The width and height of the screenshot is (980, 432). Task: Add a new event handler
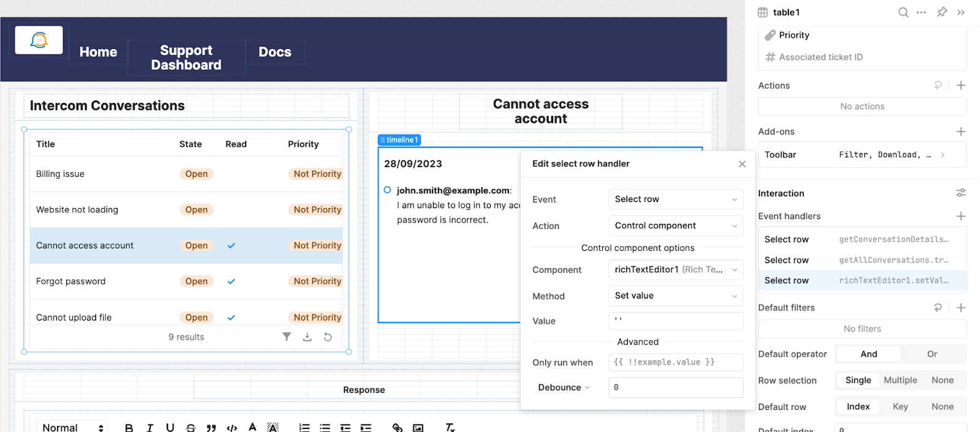point(961,216)
